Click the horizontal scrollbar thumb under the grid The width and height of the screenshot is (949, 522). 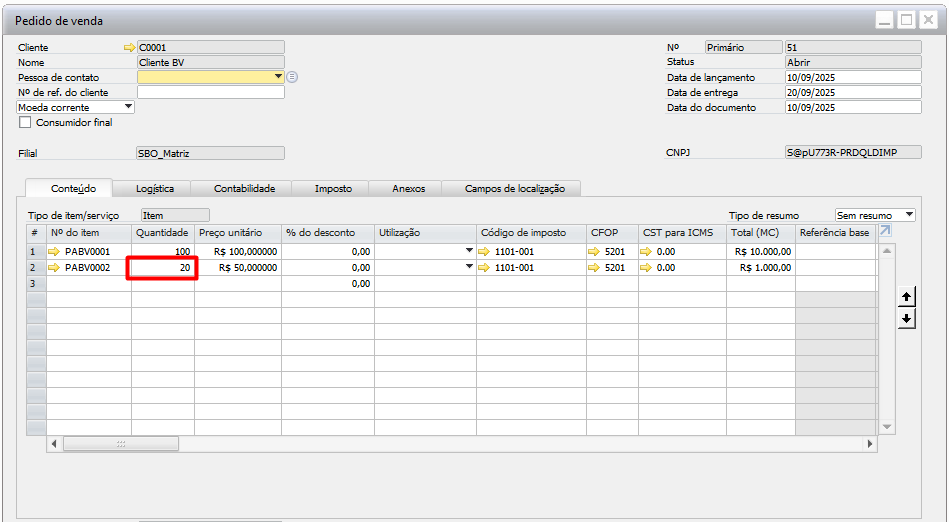[121, 442]
